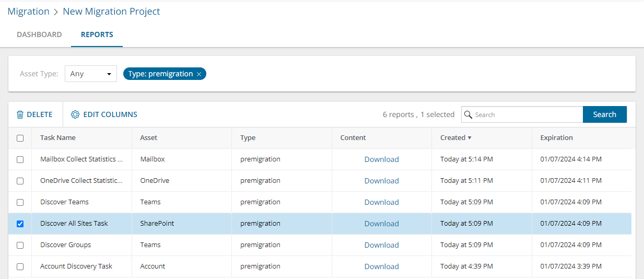The image size is (644, 279).
Task: Click the magnifier icon in search box
Action: coord(469,114)
